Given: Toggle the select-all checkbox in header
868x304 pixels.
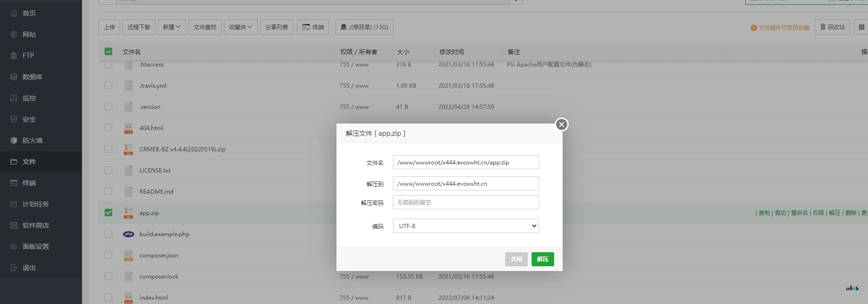Looking at the screenshot, I should 108,51.
